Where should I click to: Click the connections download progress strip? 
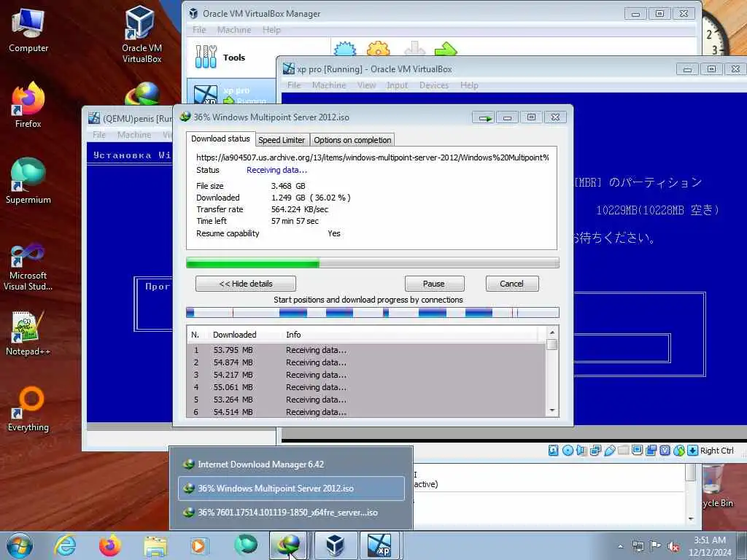[372, 313]
